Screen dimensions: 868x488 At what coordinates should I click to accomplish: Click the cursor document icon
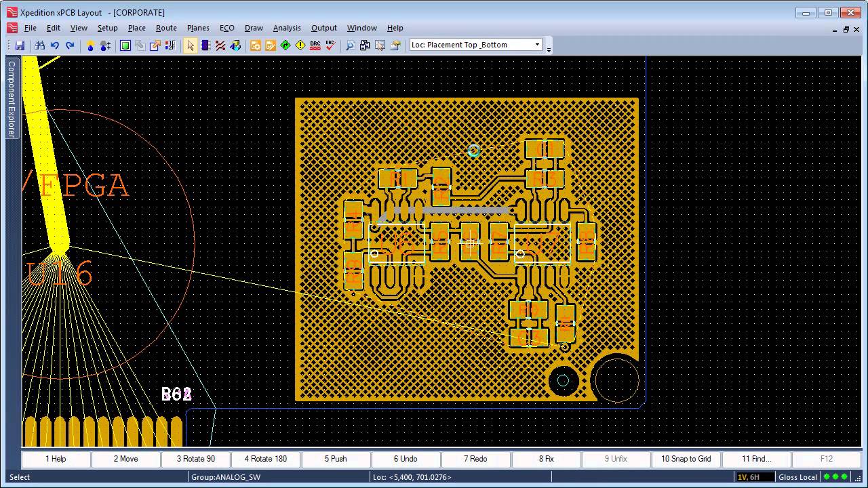[x=380, y=45]
